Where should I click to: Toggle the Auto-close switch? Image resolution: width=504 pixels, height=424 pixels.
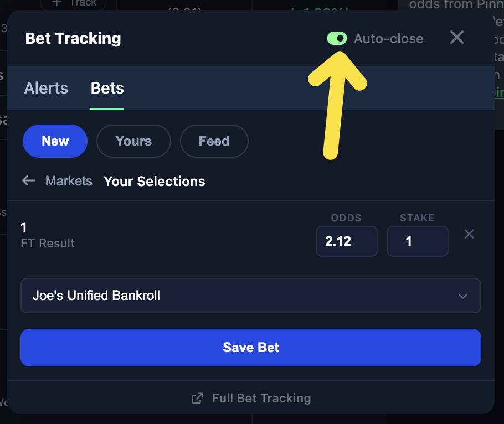(x=337, y=38)
